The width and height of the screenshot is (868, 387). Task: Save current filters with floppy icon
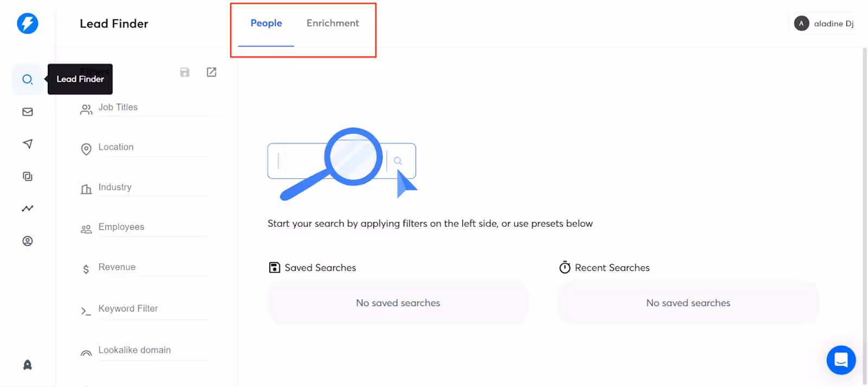[185, 72]
